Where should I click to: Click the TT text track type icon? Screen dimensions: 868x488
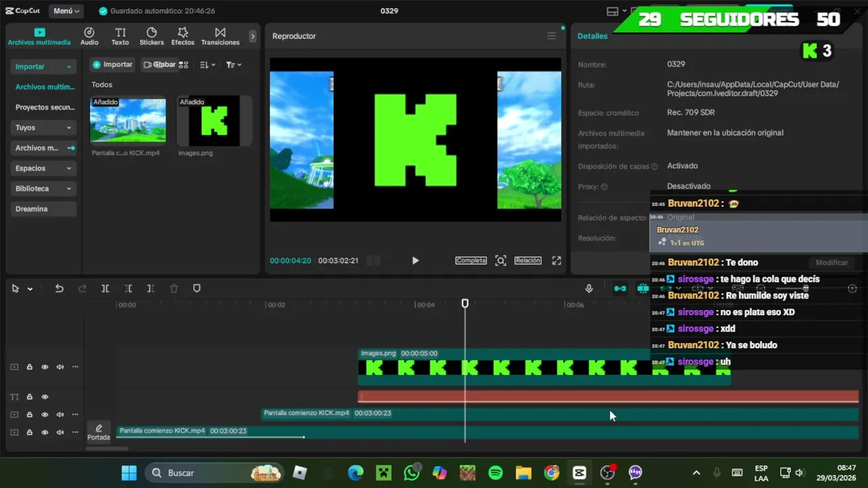coord(14,397)
